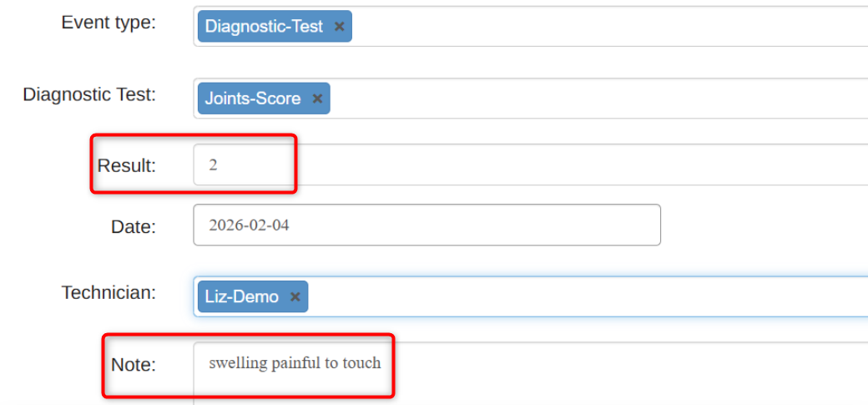Screen dimensions: 868x405
Task: Click the word "swelling" in the note
Action: pos(238,363)
